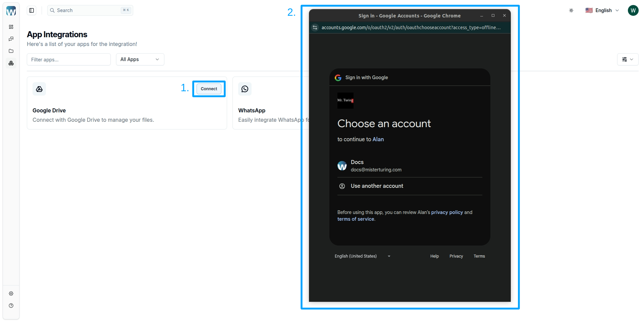Screen dimensions: 644x322
Task: Click the Connect button for Google Drive
Action: tap(209, 89)
